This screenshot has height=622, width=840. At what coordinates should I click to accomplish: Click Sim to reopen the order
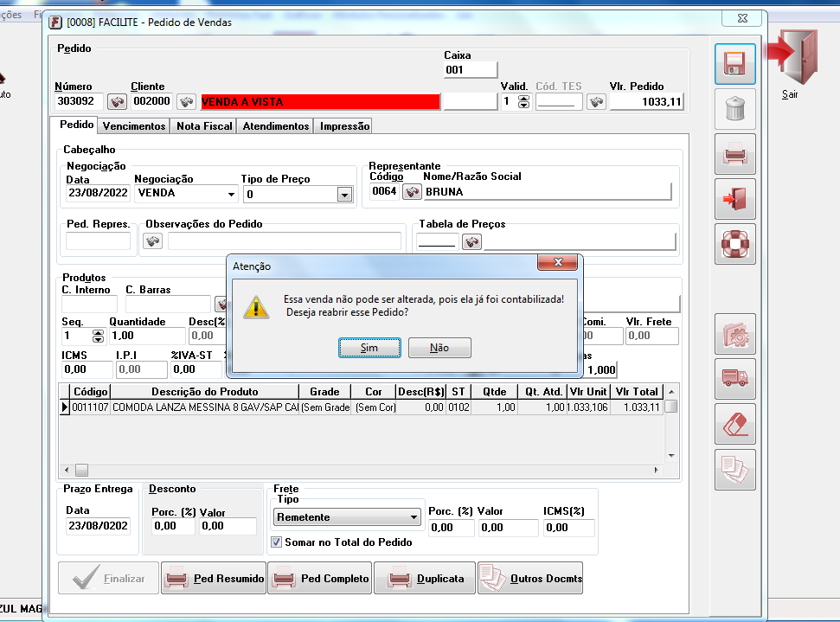[369, 348]
